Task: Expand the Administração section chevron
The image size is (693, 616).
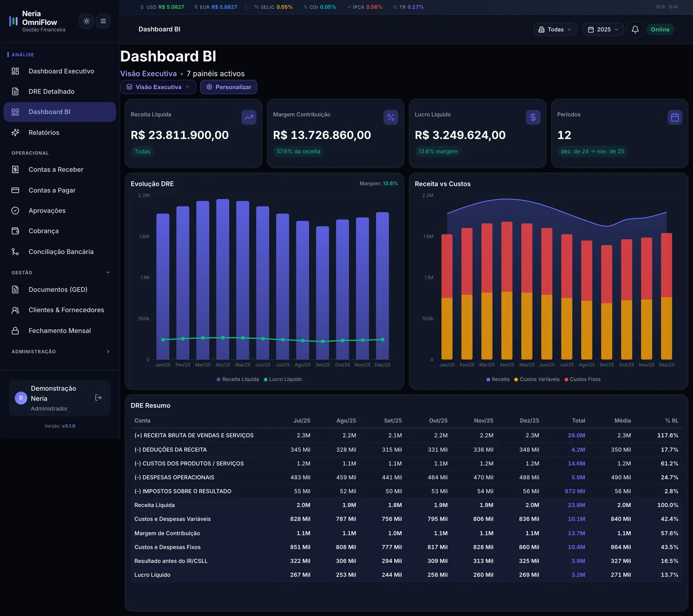Action: pyautogui.click(x=108, y=351)
